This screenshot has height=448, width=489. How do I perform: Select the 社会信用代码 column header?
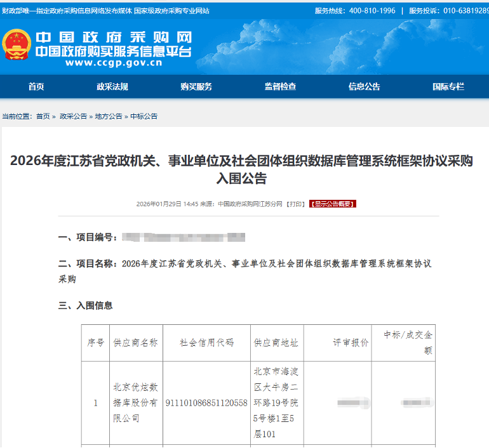click(206, 343)
